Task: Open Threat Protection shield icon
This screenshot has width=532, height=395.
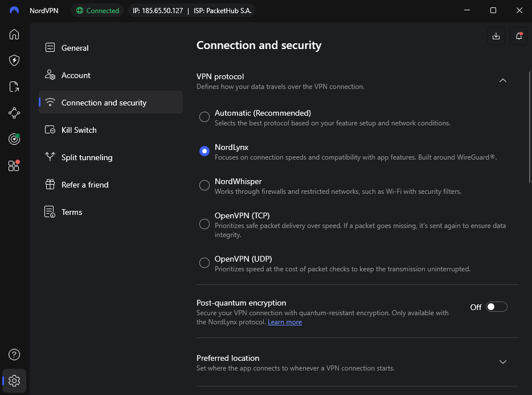Action: [x=14, y=60]
